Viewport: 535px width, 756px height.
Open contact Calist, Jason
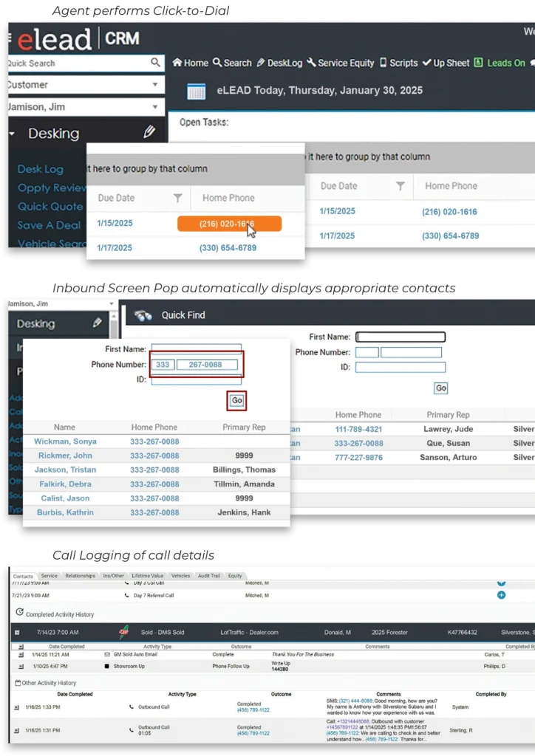65,498
